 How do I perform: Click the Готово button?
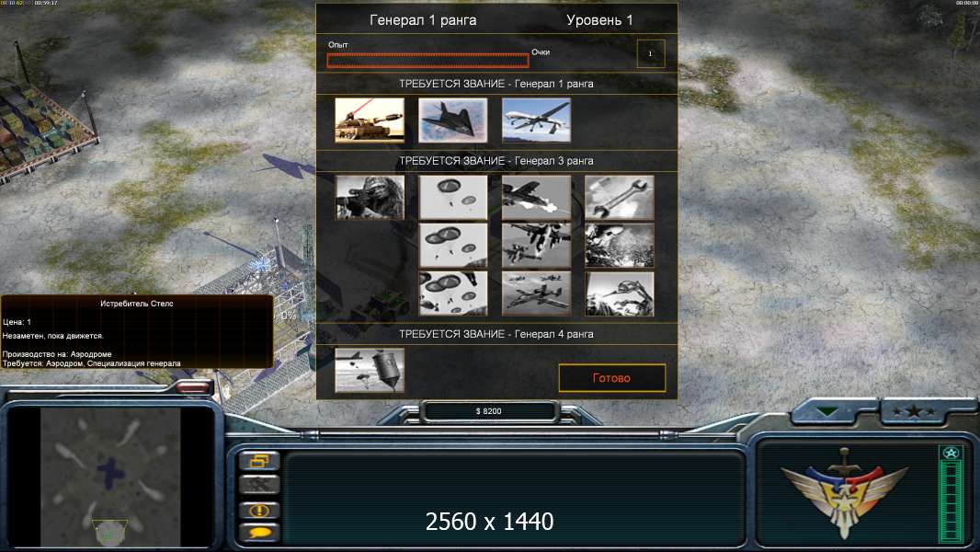(x=612, y=377)
